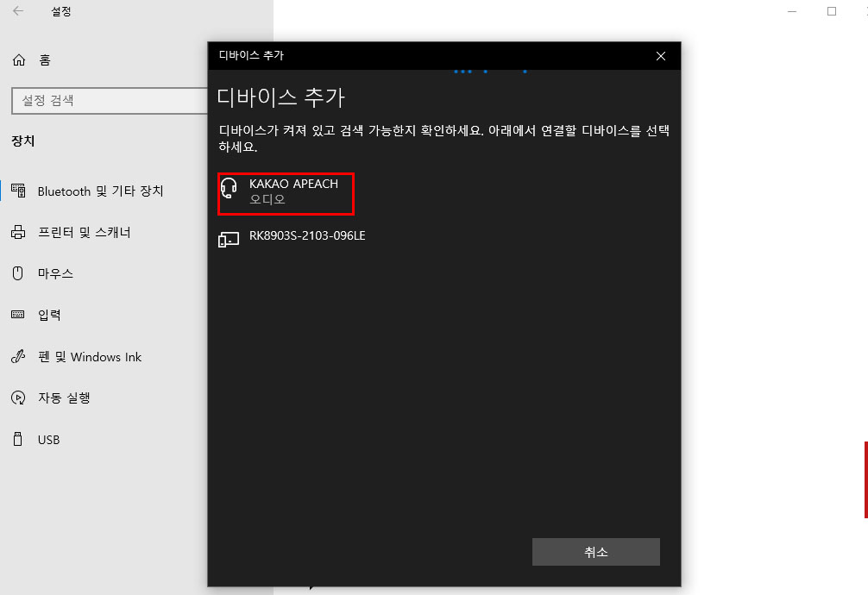Open 펜 및 Windows Ink page
Viewport: 868px width, 595px height.
point(90,357)
